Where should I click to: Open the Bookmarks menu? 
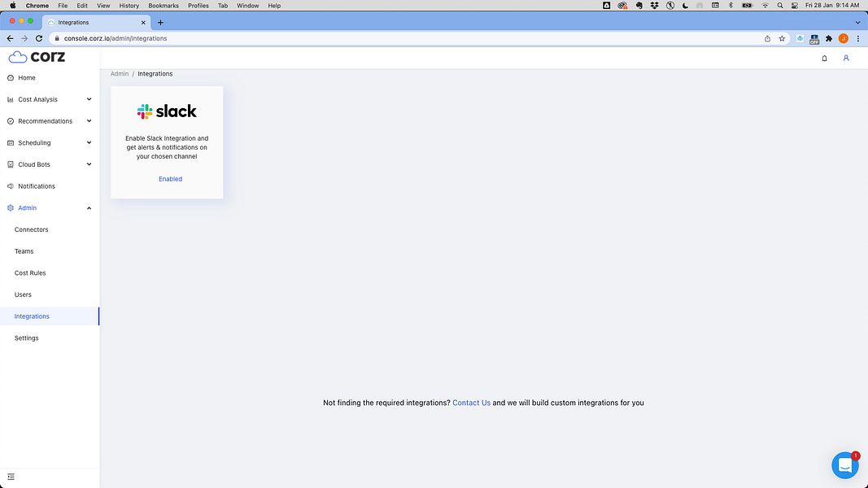point(164,6)
